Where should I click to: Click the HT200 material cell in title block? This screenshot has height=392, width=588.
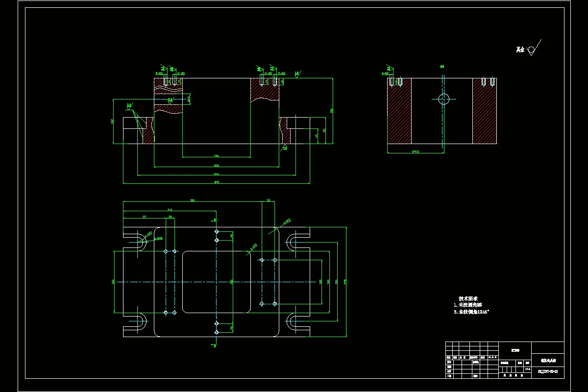click(515, 350)
